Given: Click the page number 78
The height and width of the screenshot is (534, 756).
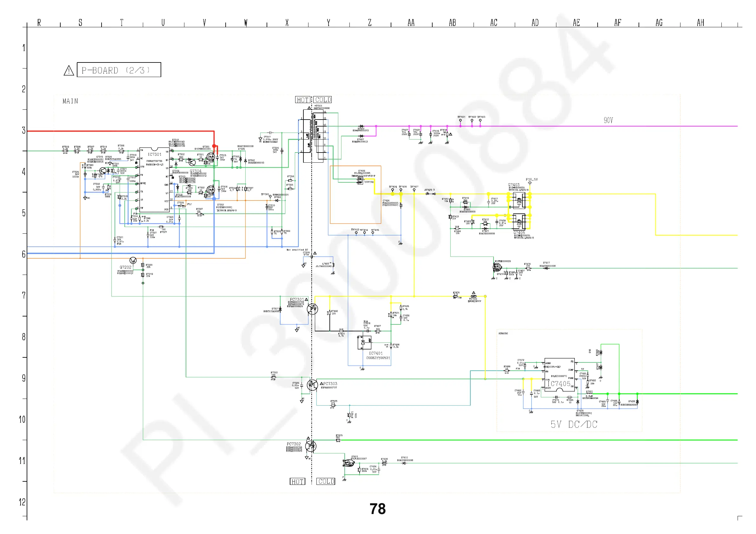Looking at the screenshot, I should pyautogui.click(x=377, y=509).
